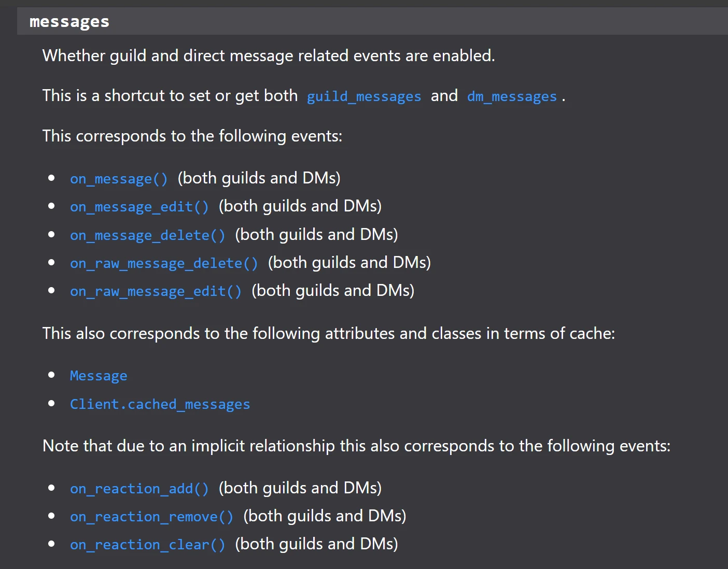Click the 'This corresponds to the following events' text
The width and height of the screenshot is (728, 569).
click(192, 136)
